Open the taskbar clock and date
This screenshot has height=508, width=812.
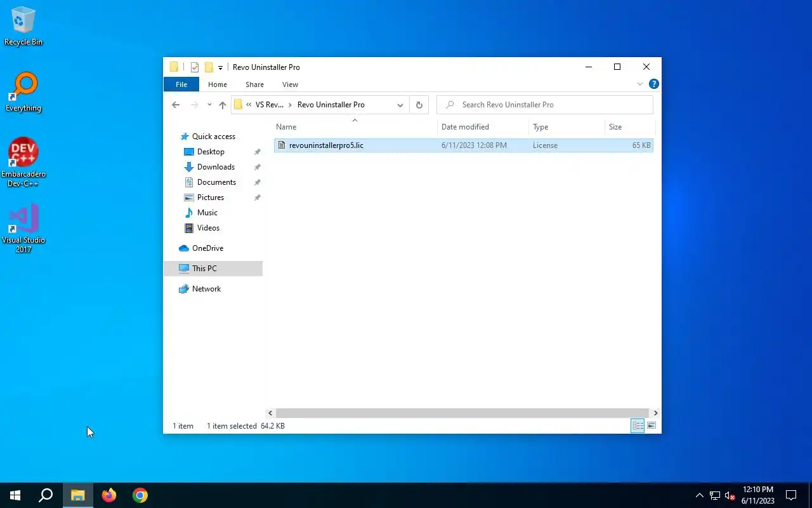pos(757,495)
